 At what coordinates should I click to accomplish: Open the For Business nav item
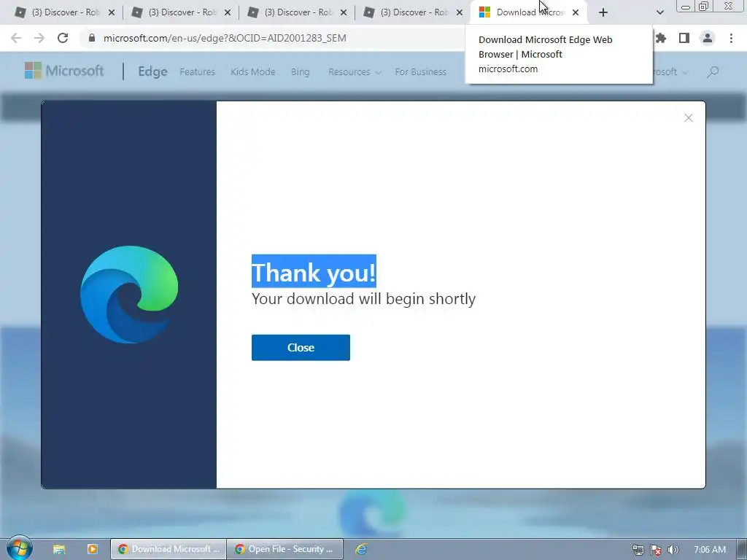pos(421,72)
